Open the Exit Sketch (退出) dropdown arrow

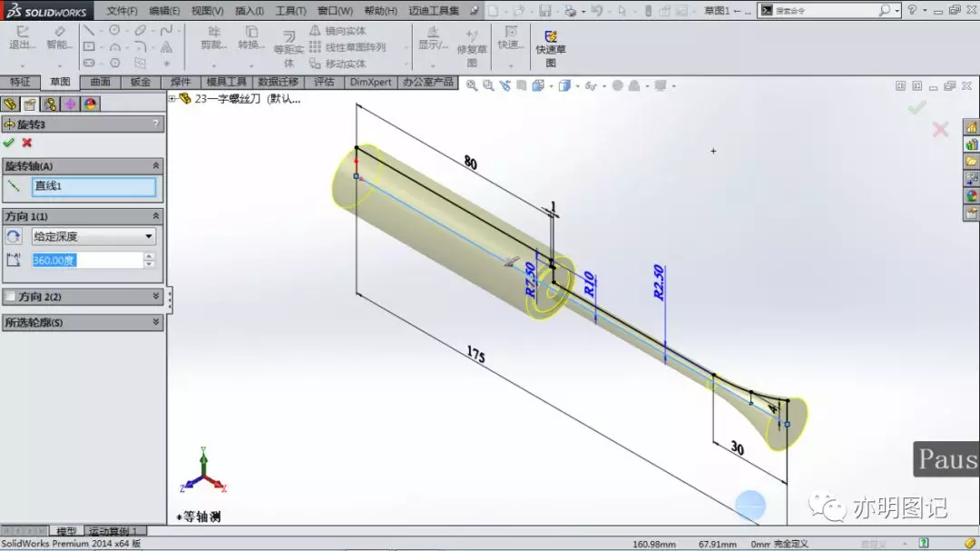click(23, 65)
